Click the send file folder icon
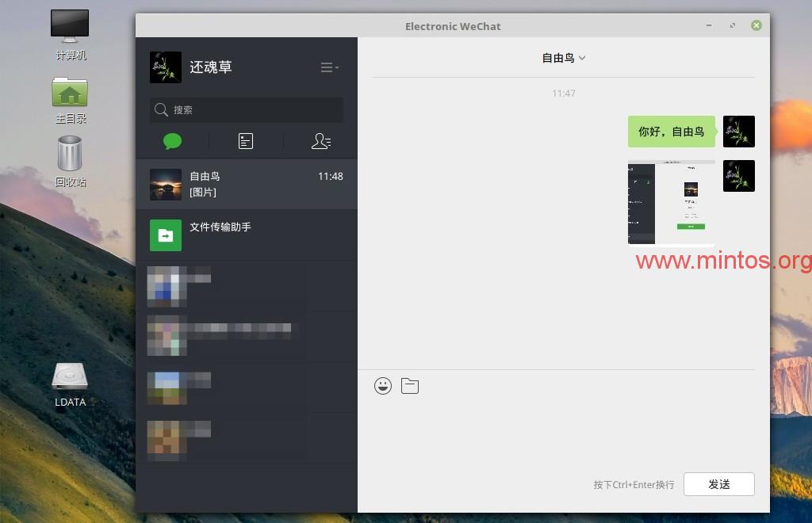 pos(410,386)
